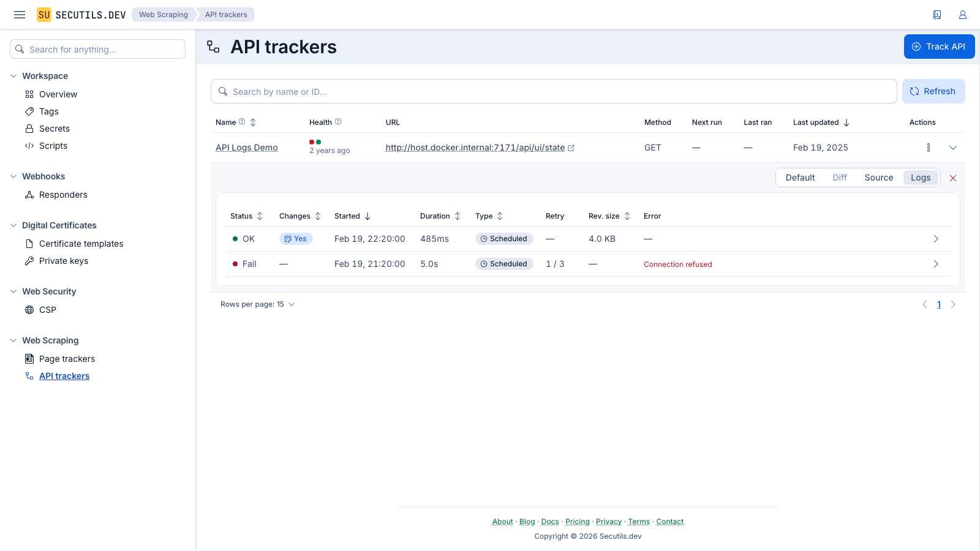Collapse the API Logs Demo row
Image resolution: width=980 pixels, height=551 pixels.
tap(953, 148)
